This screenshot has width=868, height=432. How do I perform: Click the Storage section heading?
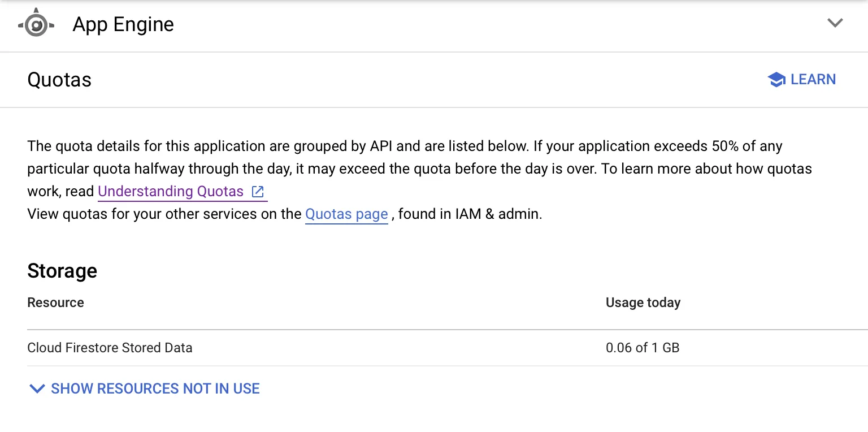point(62,271)
